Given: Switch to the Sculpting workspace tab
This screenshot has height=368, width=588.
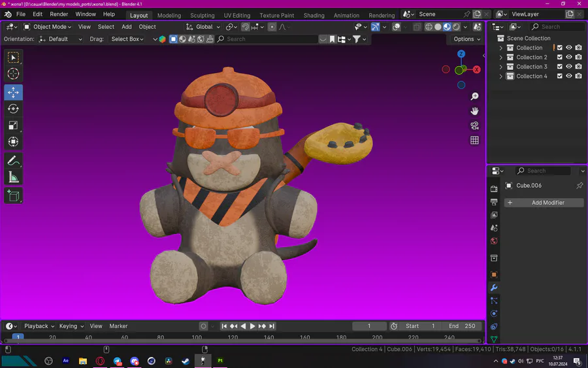Looking at the screenshot, I should click(202, 16).
